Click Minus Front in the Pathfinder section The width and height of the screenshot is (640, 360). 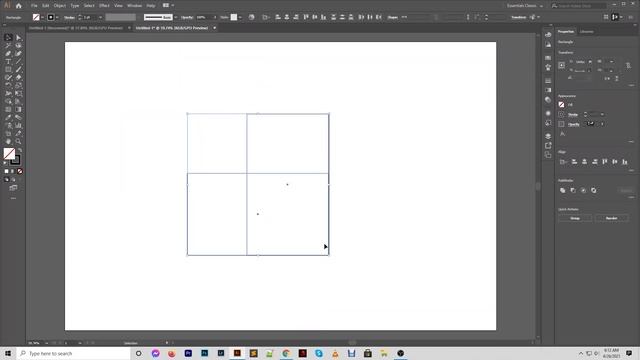pyautogui.click(x=573, y=190)
